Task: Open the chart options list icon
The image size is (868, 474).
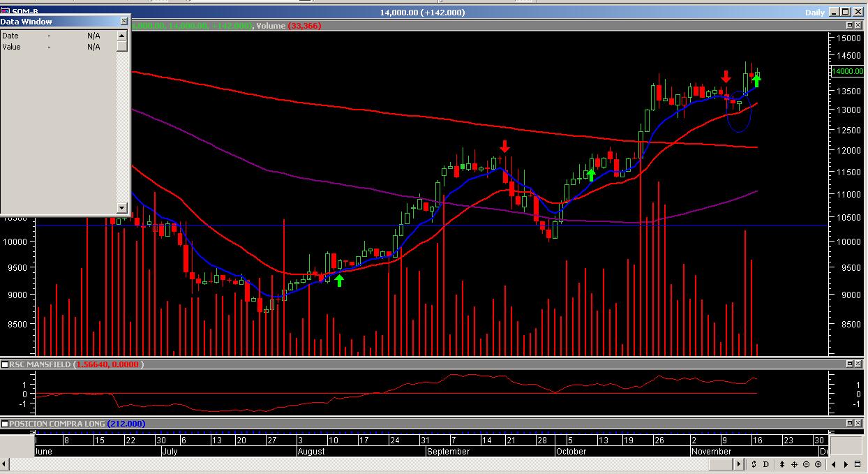Action: 858,464
